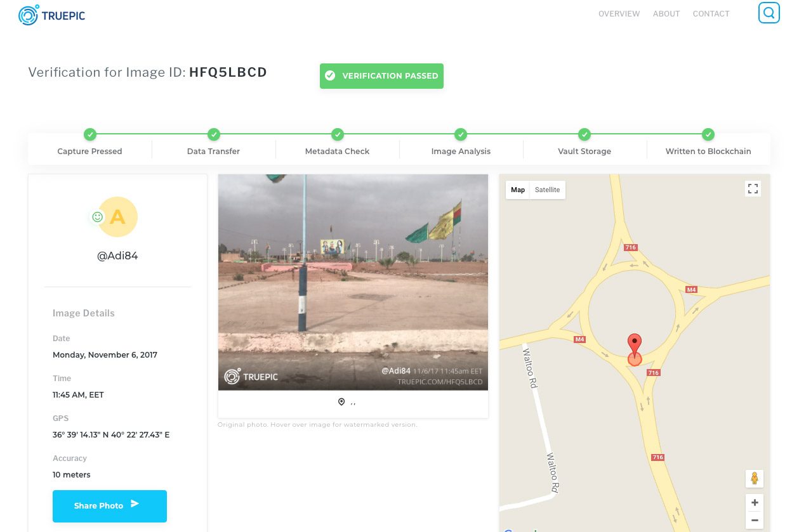Screen dimensions: 799x532
Task: Toggle fullscreen map view icon
Action: click(753, 188)
